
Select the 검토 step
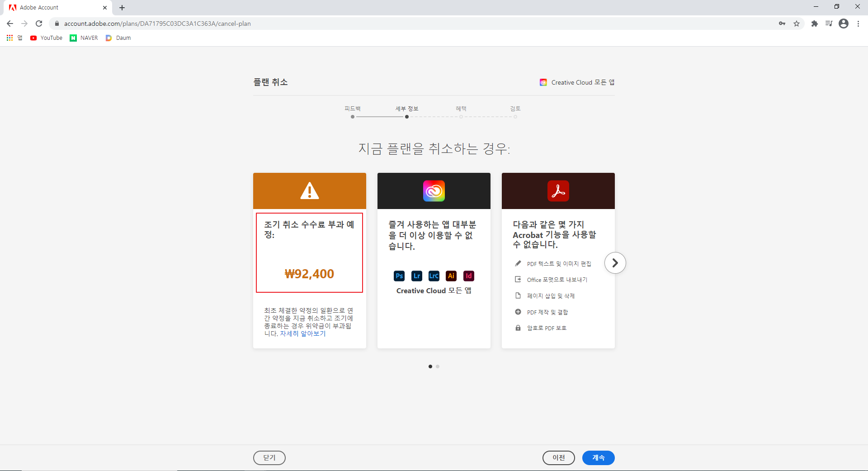(515, 111)
